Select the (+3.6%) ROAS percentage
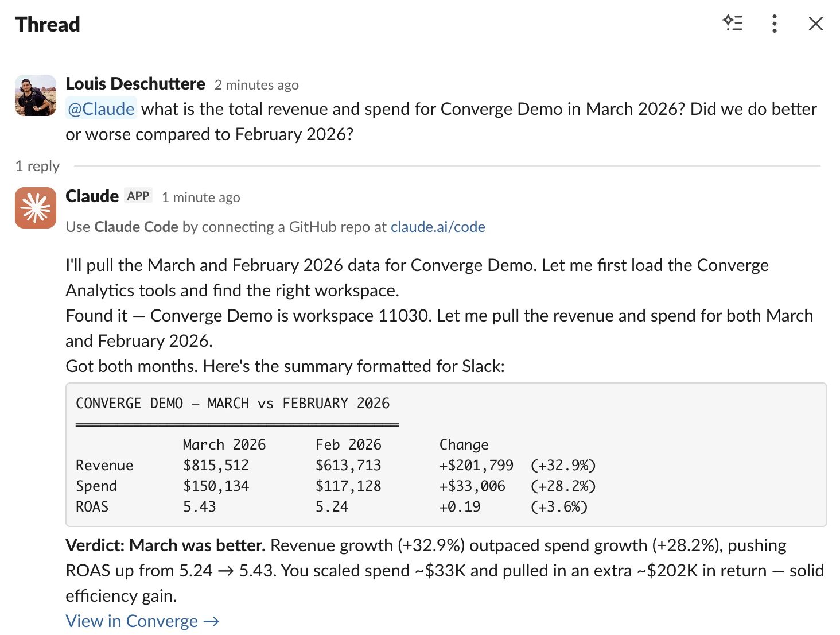The height and width of the screenshot is (635, 840). point(559,507)
